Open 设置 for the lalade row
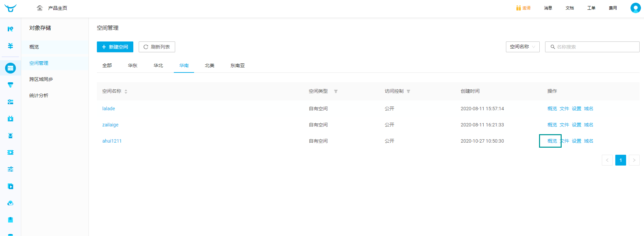Image resolution: width=644 pixels, height=236 pixels. pyautogui.click(x=576, y=109)
